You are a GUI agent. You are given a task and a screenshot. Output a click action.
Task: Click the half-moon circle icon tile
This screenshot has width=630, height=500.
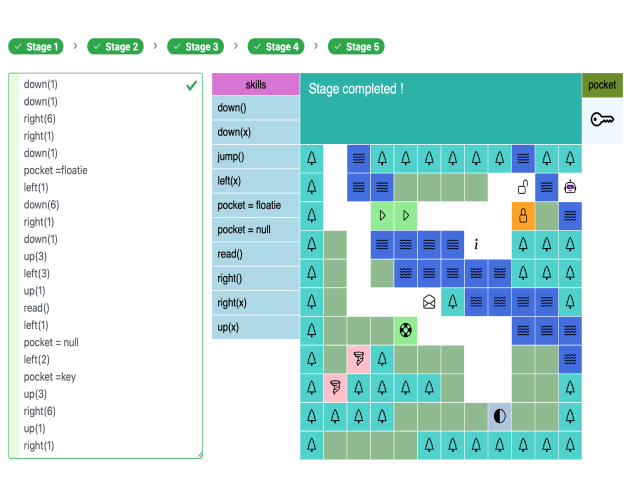[x=499, y=416]
